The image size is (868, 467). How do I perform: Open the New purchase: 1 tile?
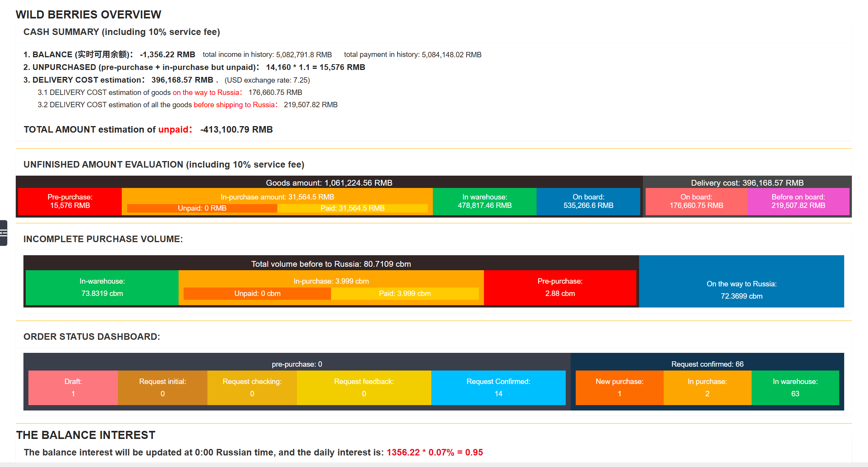click(620, 387)
